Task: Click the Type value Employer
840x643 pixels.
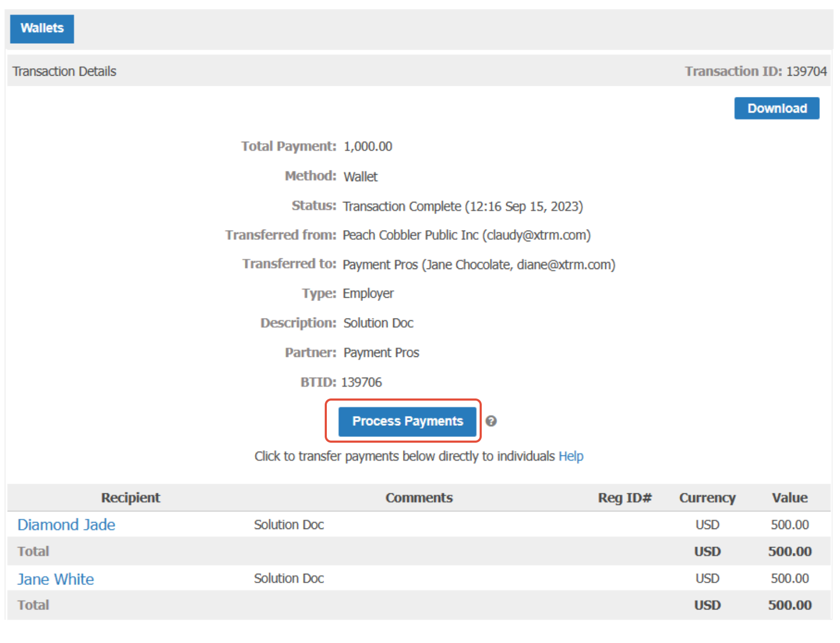Action: click(368, 294)
